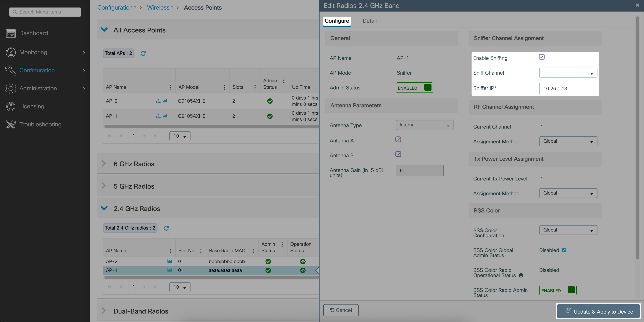
Task: Refresh the Total APs list
Action: [143, 54]
